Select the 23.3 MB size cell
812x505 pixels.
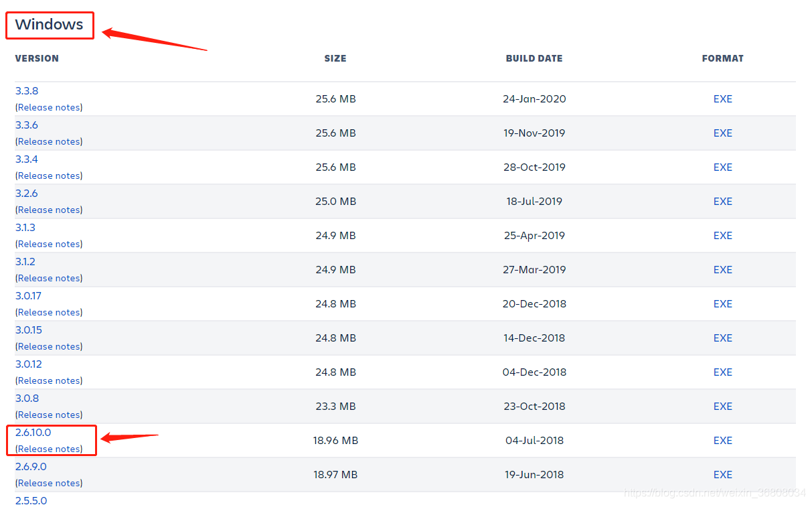tap(335, 406)
